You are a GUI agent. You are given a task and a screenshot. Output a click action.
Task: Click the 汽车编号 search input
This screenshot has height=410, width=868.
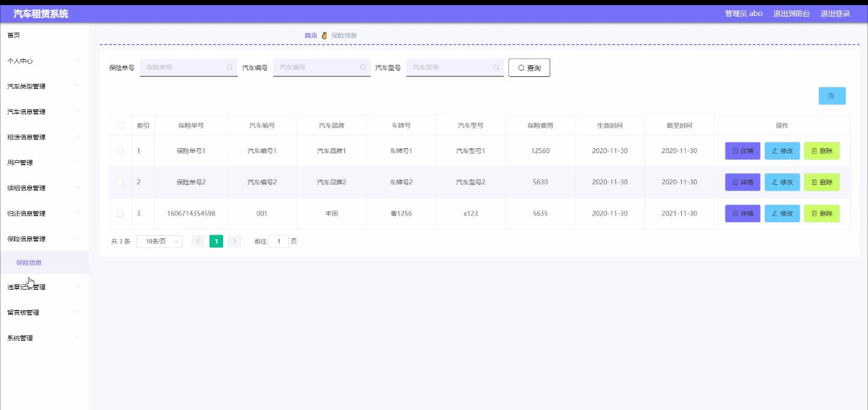coord(322,67)
